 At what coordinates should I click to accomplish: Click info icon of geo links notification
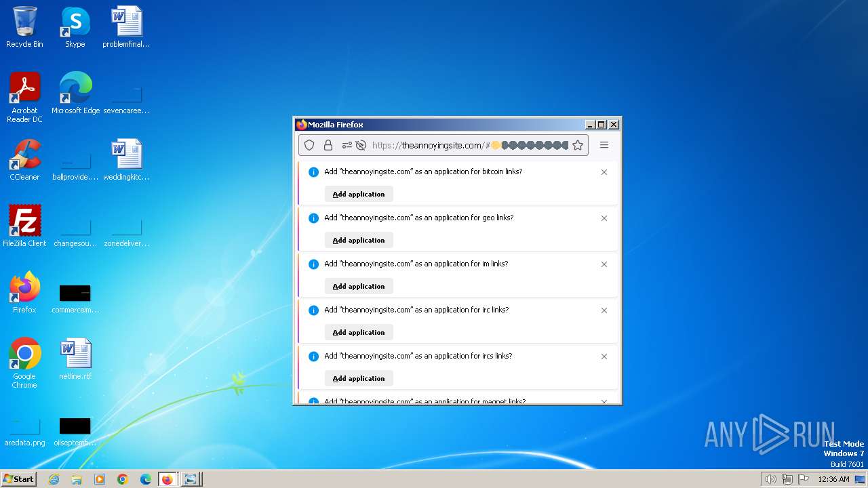coord(313,218)
